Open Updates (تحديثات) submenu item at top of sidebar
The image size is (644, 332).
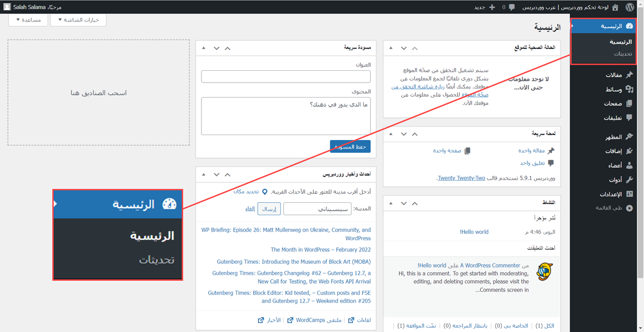point(623,54)
